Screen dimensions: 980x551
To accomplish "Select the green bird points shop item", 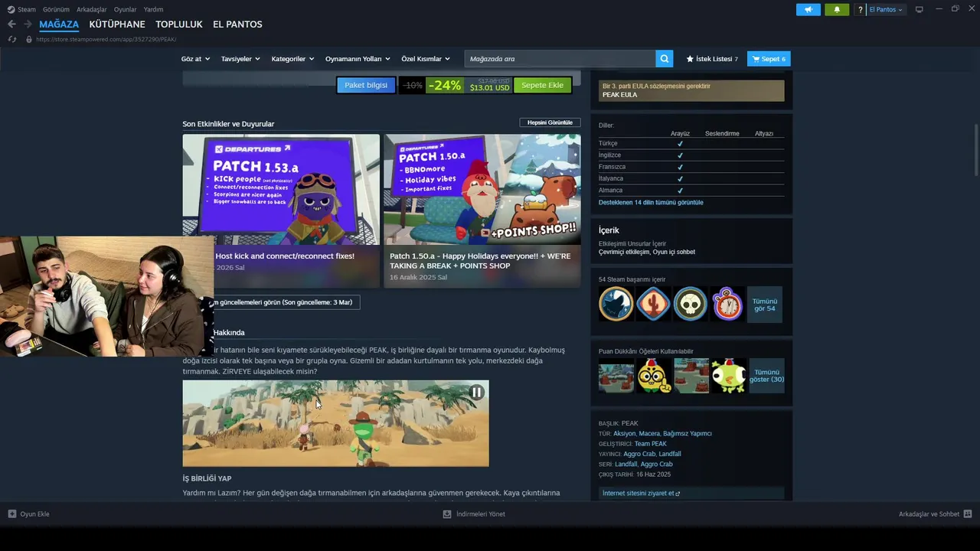I will (727, 376).
